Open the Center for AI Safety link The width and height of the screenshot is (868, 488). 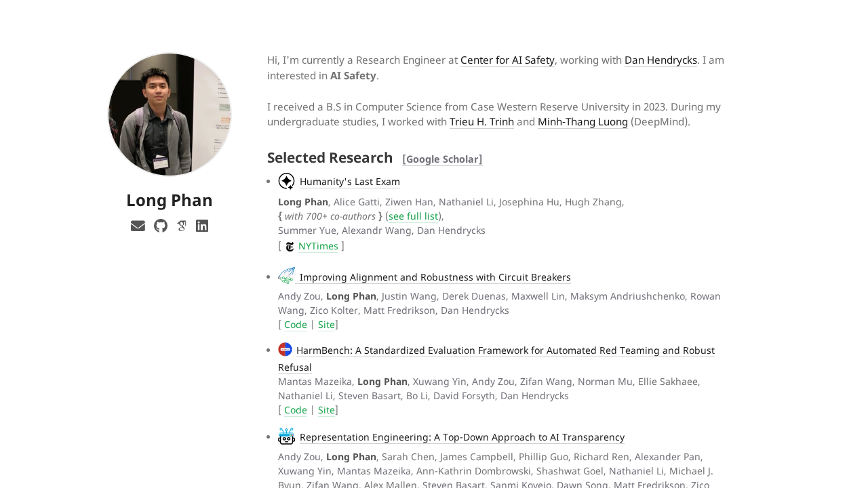[x=507, y=60]
